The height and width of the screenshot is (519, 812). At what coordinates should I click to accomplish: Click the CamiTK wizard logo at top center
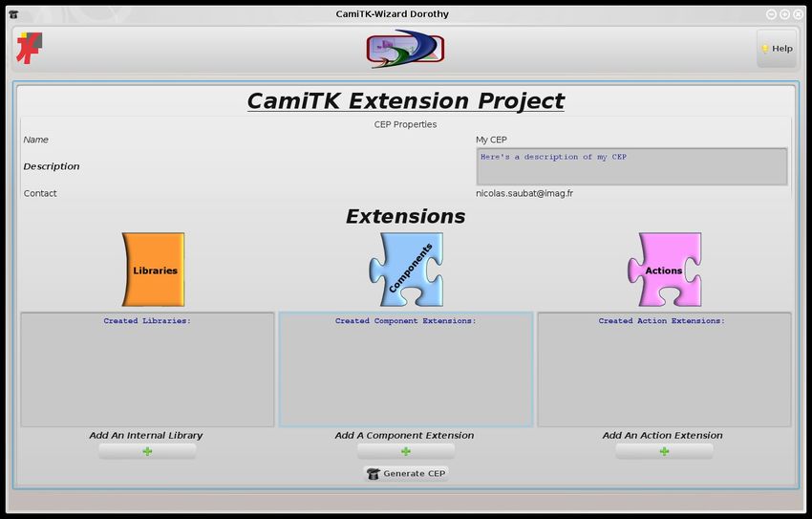pos(405,49)
